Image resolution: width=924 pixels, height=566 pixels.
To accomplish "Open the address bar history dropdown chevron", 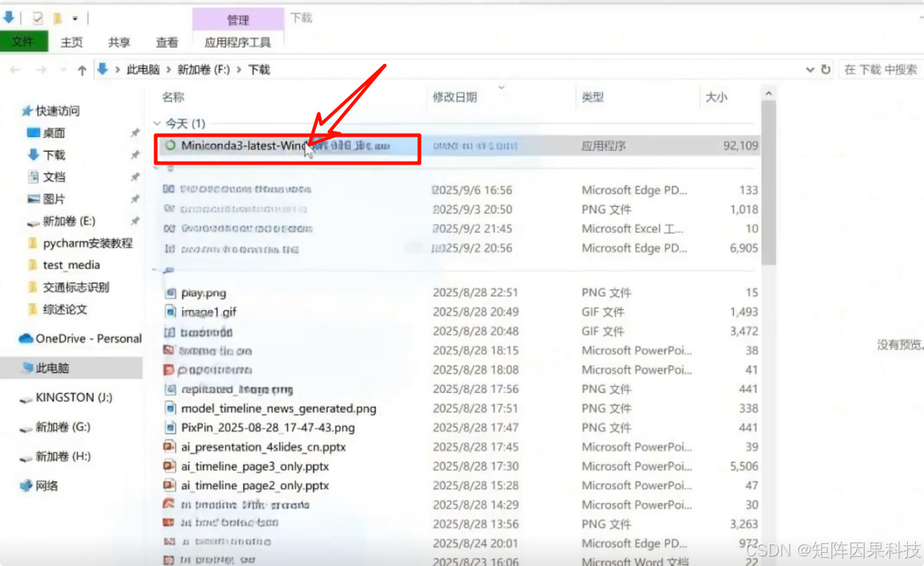I will coord(810,70).
